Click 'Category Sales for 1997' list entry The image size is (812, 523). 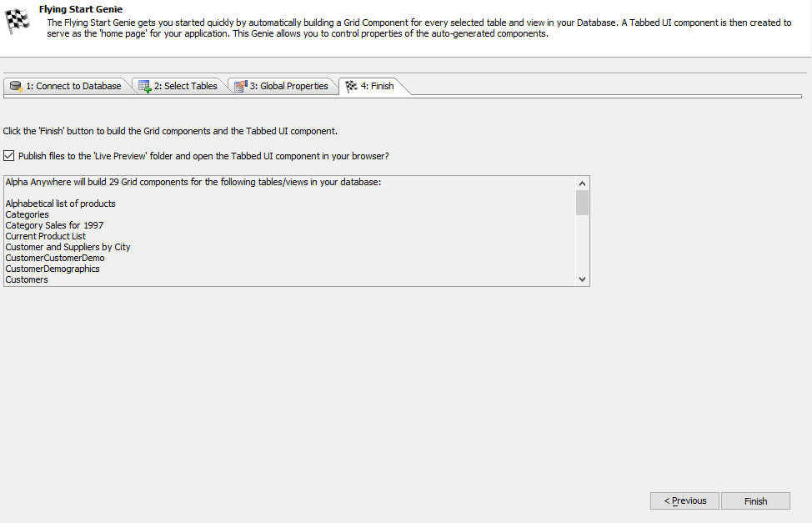point(54,225)
